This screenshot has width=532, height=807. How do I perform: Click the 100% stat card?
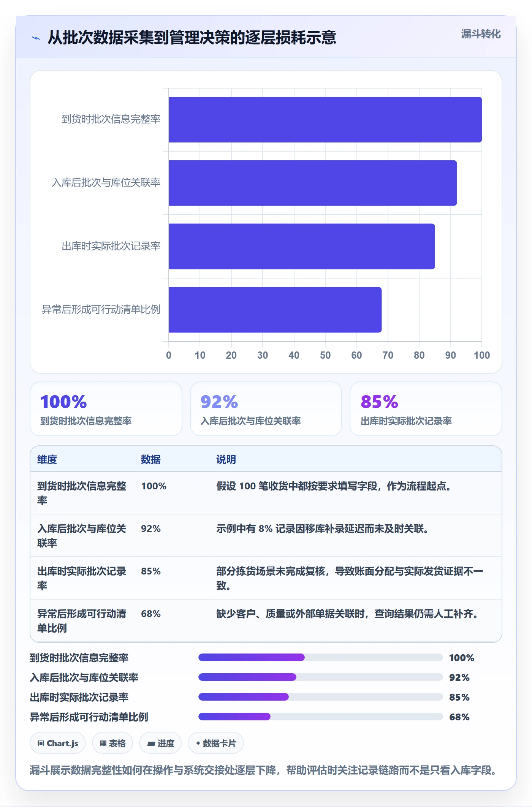click(x=106, y=409)
